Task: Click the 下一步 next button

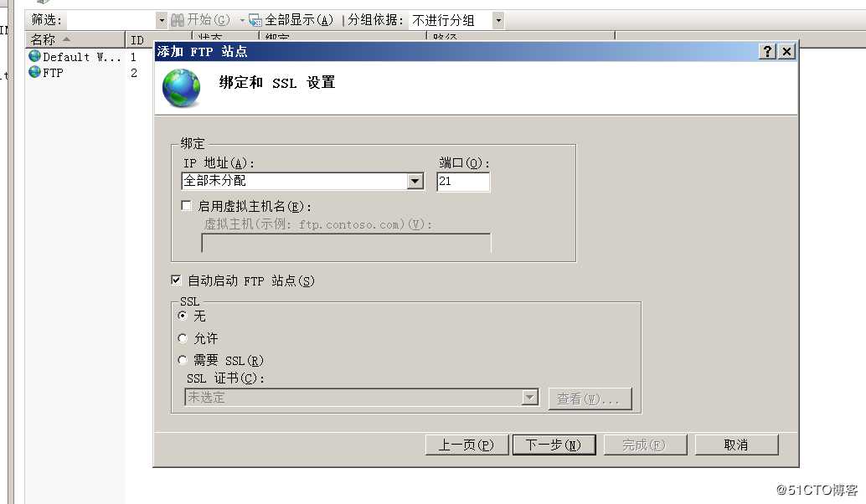Action: [x=554, y=445]
